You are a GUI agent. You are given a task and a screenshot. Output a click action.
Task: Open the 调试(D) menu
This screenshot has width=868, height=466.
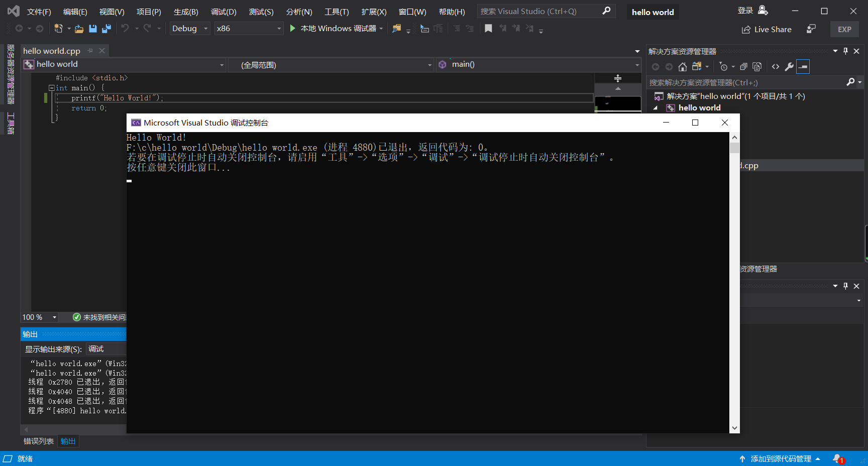[x=224, y=12]
